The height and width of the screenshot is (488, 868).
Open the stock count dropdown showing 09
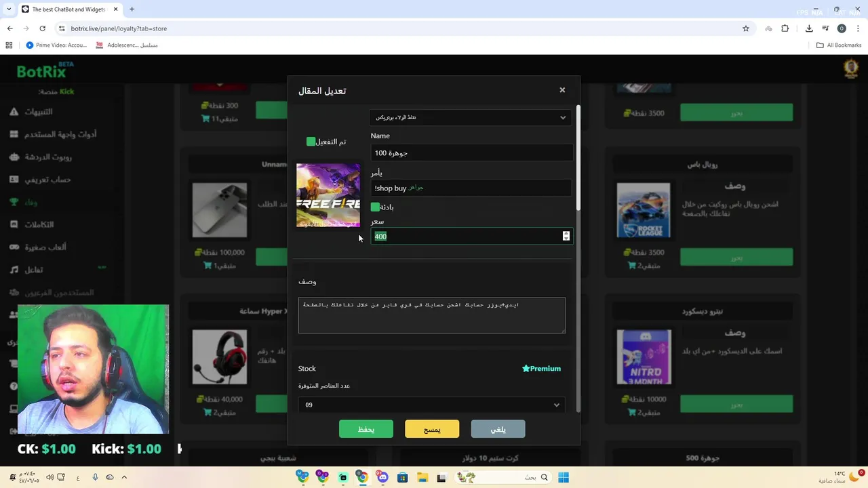432,405
